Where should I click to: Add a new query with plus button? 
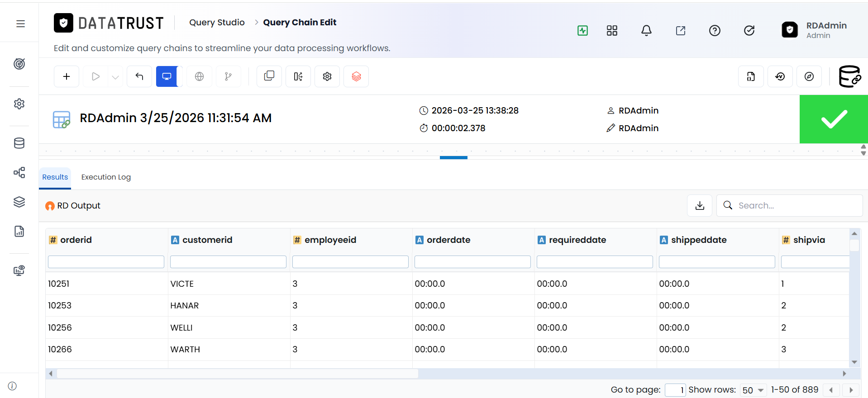[67, 76]
